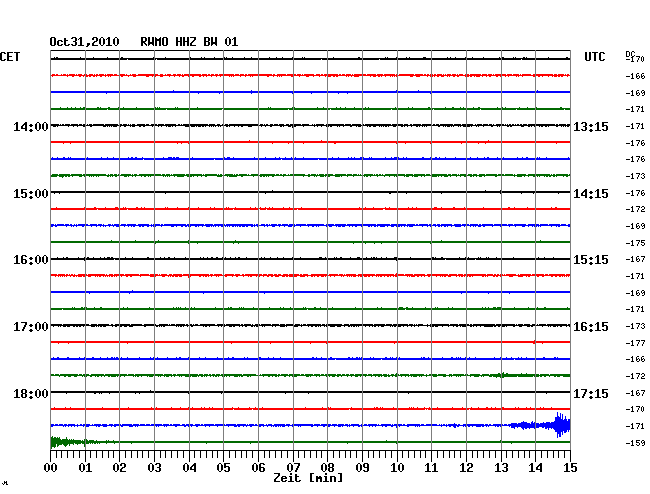
Task: Click the DC value -175
Action: [x=635, y=243]
